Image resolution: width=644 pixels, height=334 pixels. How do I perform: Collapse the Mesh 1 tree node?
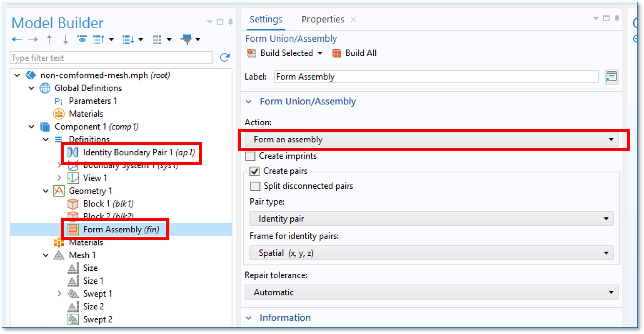(46, 255)
